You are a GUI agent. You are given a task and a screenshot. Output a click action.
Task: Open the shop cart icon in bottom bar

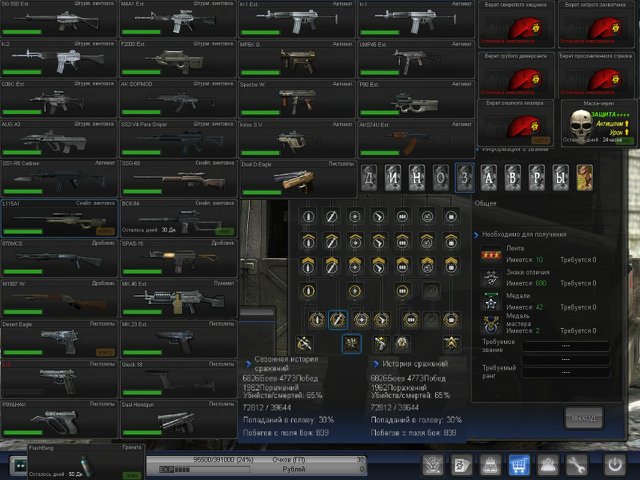pyautogui.click(x=519, y=465)
